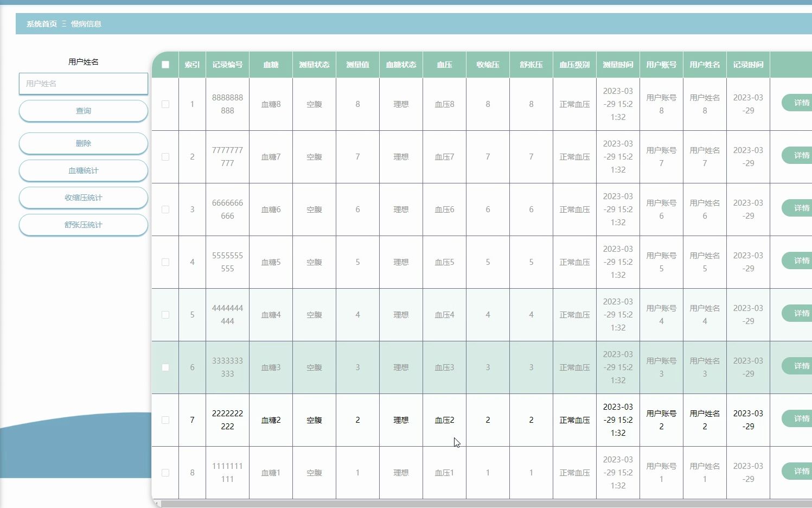This screenshot has width=812, height=508.
Task: Click the 血压级别 column header
Action: click(574, 65)
